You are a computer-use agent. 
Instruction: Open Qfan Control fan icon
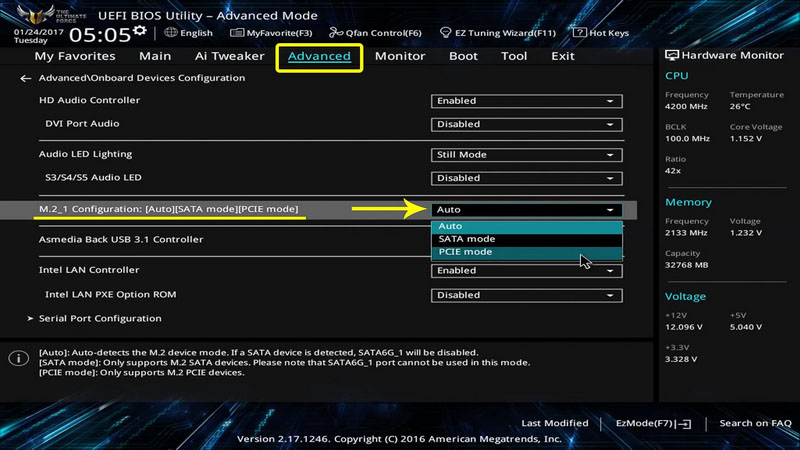point(336,33)
